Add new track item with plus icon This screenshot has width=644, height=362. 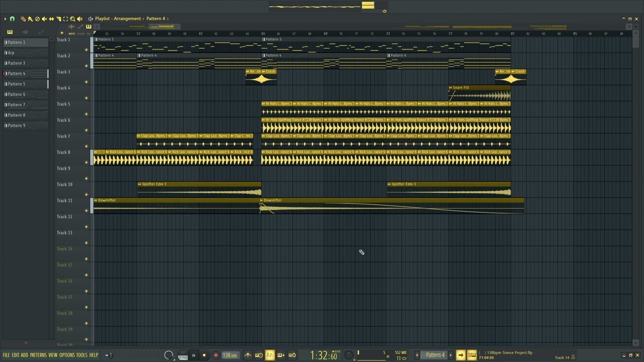tap(62, 33)
